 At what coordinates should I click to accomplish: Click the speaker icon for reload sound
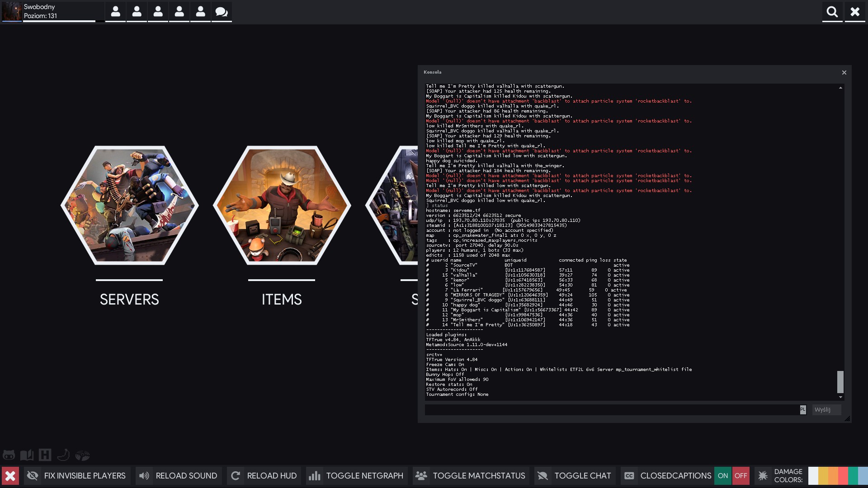click(144, 476)
